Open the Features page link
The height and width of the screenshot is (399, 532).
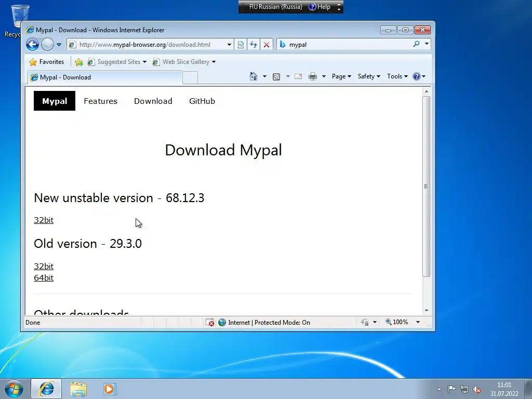pyautogui.click(x=100, y=101)
